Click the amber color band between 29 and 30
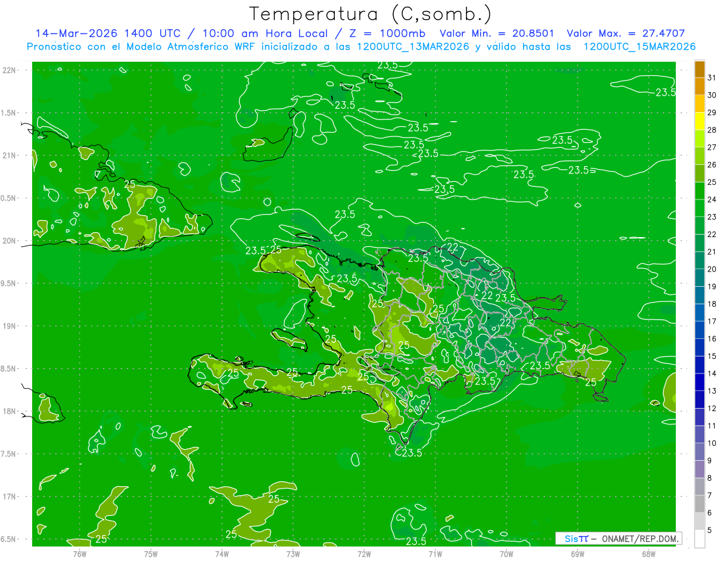This screenshot has height=562, width=728. pos(699,104)
